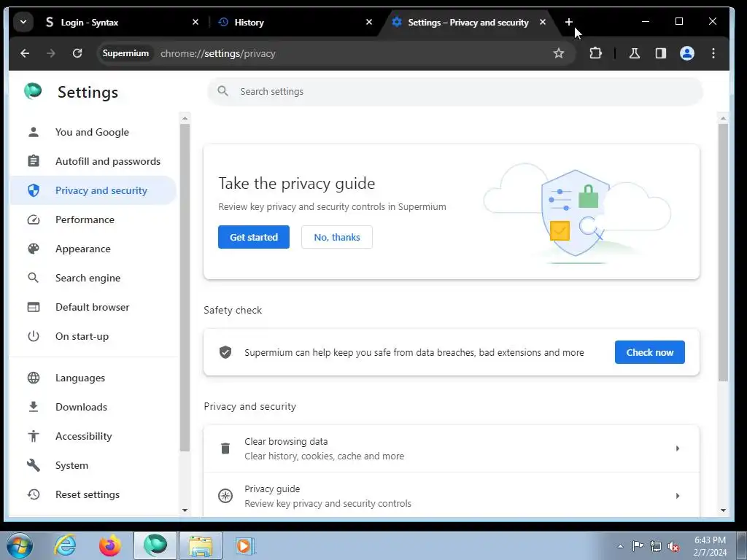
Task: Select Supermium taskbar button
Action: (155, 545)
